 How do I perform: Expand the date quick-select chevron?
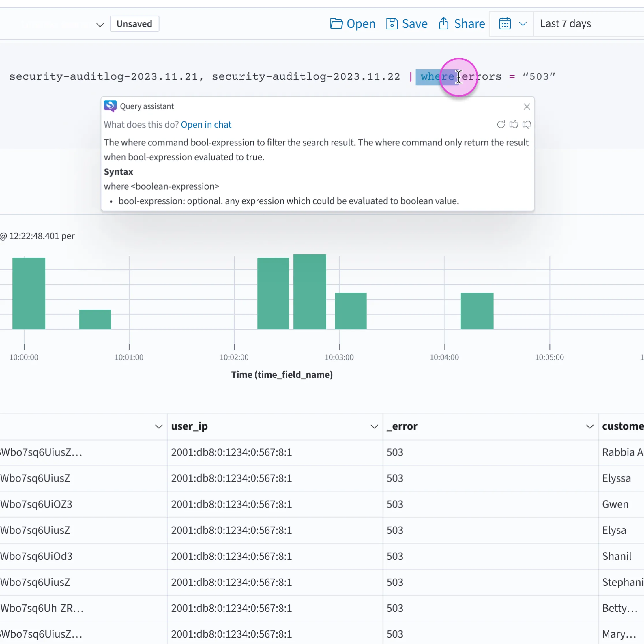(523, 24)
